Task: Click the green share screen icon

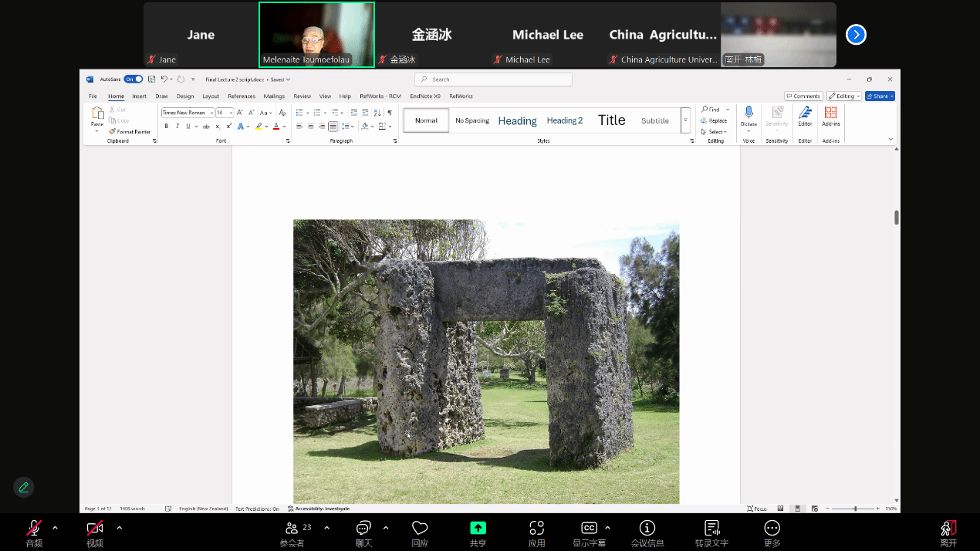Action: 478,528
